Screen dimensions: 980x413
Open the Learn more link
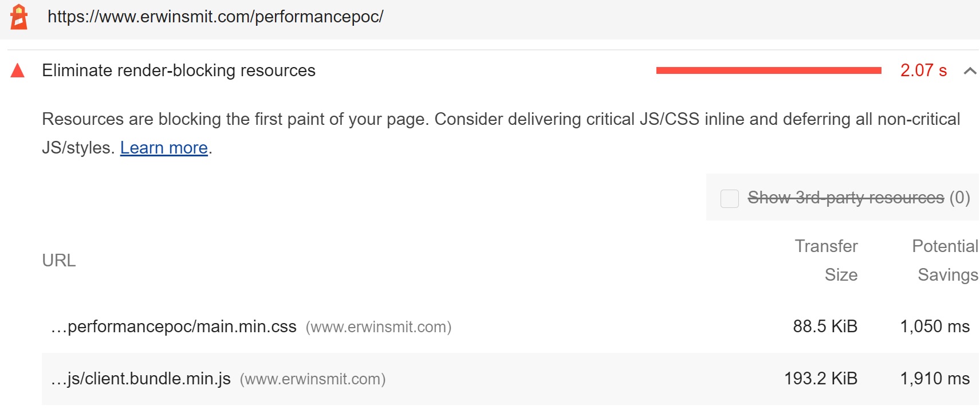[x=164, y=148]
